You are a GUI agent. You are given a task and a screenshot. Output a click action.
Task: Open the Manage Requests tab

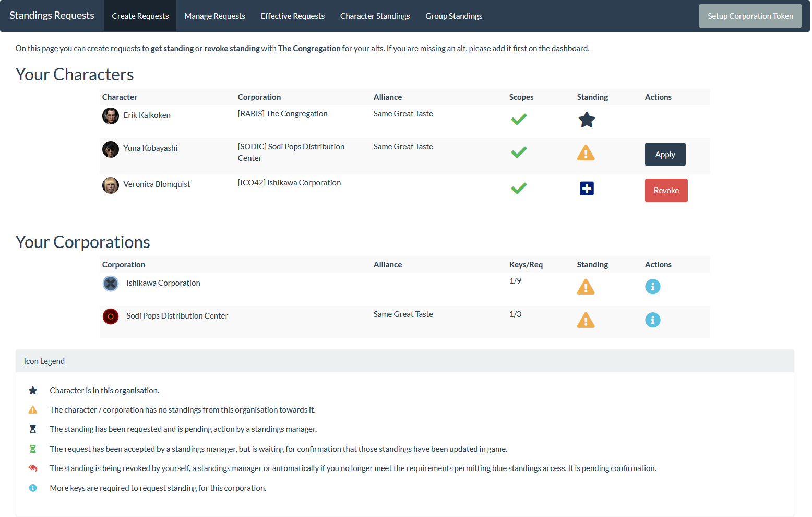tap(214, 16)
